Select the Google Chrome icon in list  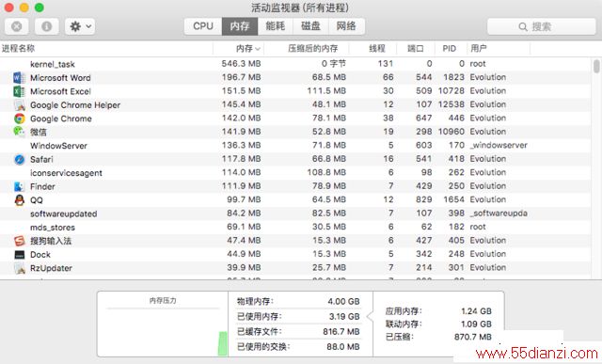coord(19,119)
